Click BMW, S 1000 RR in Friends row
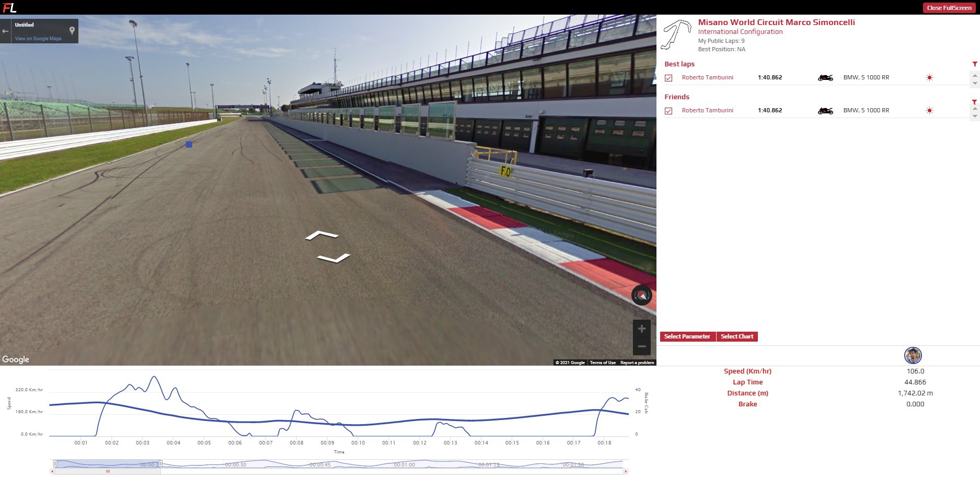Image resolution: width=980 pixels, height=479 pixels. 866,110
